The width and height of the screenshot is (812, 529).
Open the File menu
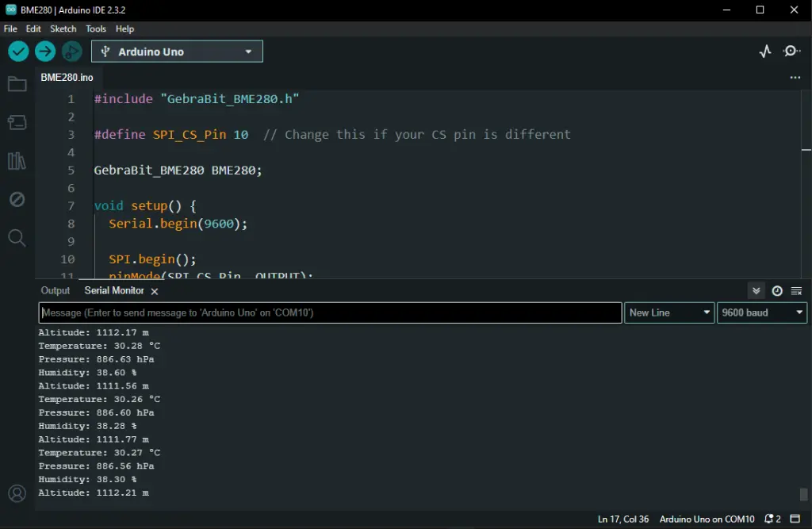click(x=10, y=29)
